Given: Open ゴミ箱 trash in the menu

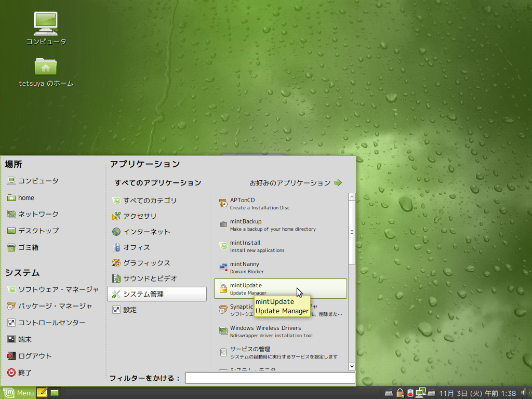Looking at the screenshot, I should point(23,247).
